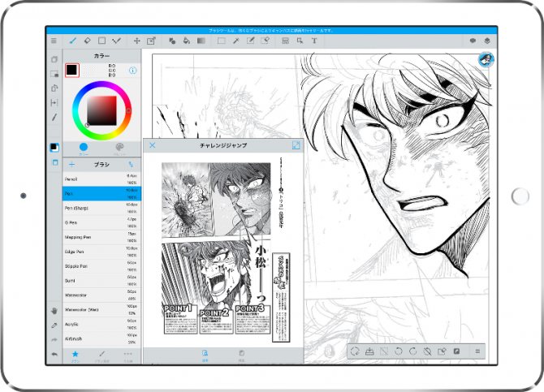Open the color info button
The width and height of the screenshot is (544, 392).
tap(132, 71)
